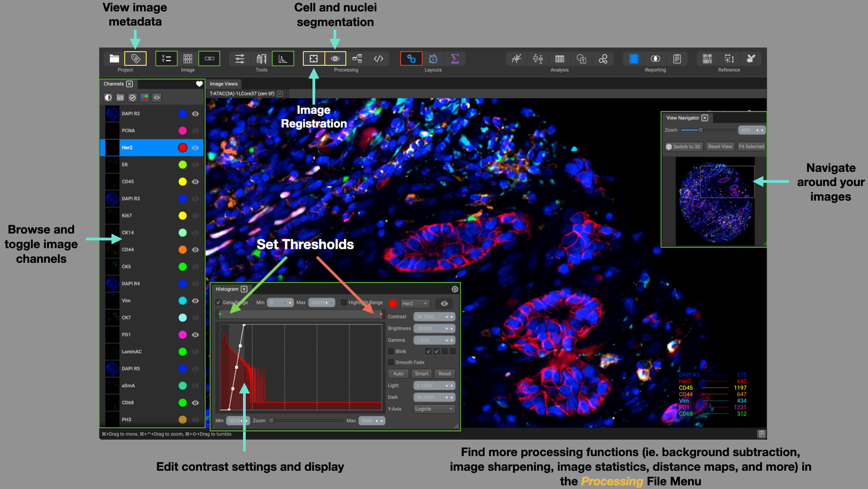This screenshot has width=868, height=489.
Task: Enable the Highlight Range checkbox
Action: click(344, 303)
